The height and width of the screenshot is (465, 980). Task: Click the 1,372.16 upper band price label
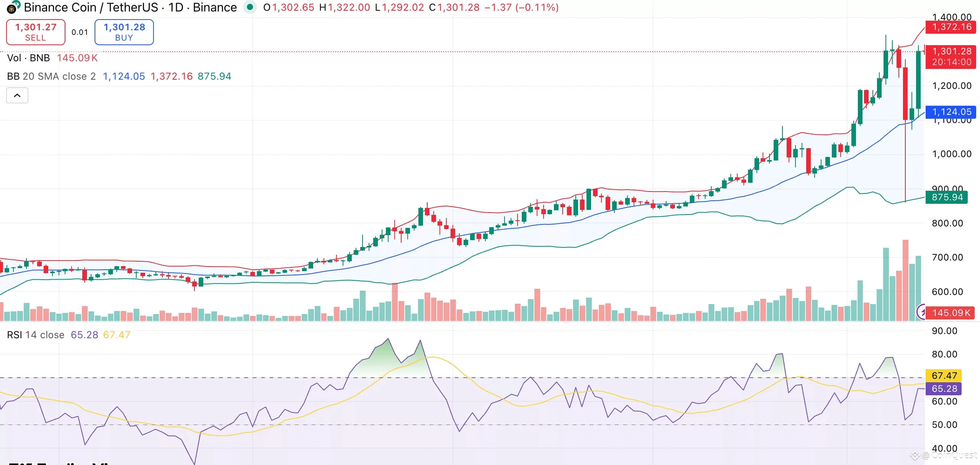click(951, 27)
